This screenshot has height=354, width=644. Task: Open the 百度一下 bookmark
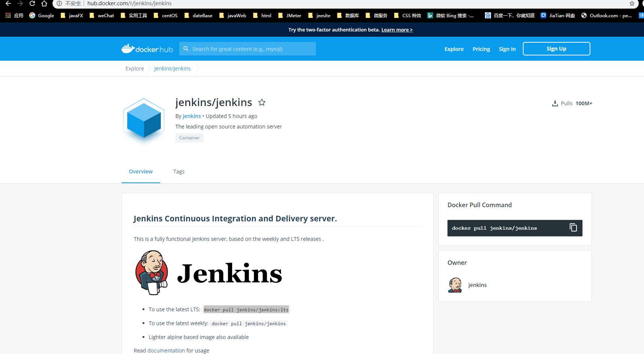tap(510, 15)
